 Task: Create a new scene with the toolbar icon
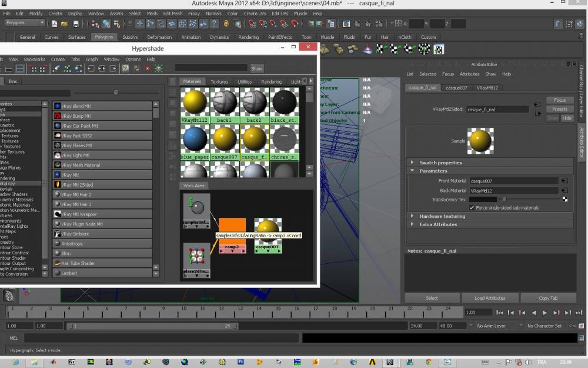[x=55, y=24]
